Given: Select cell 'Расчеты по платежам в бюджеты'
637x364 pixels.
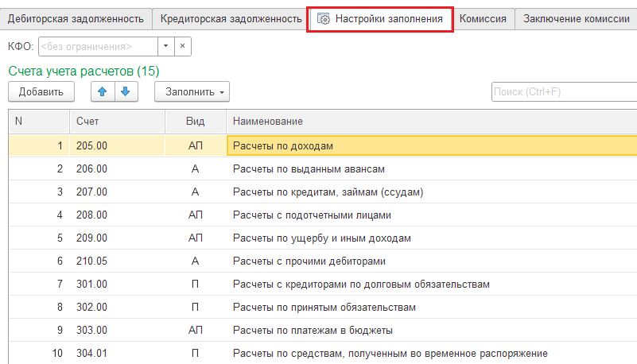Looking at the screenshot, I should (432, 331).
